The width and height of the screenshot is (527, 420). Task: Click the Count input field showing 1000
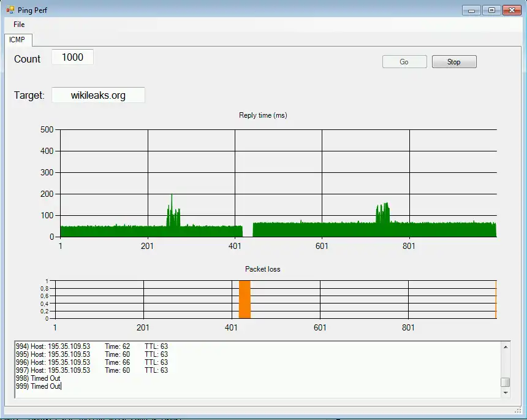click(x=72, y=57)
